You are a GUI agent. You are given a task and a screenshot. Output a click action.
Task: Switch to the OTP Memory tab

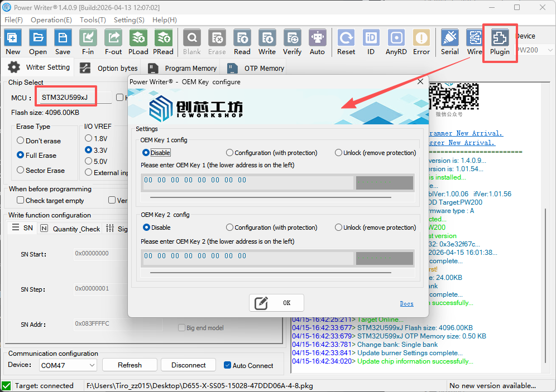click(257, 68)
